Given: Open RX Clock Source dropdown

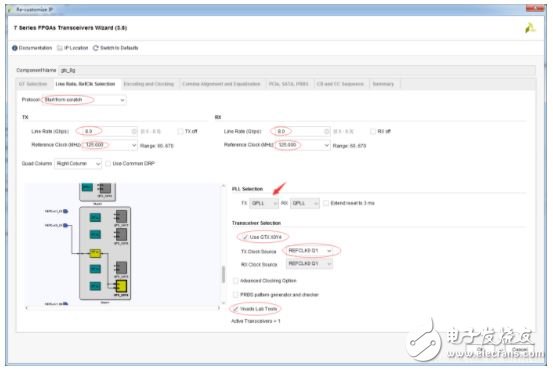Looking at the screenshot, I should point(309,264).
